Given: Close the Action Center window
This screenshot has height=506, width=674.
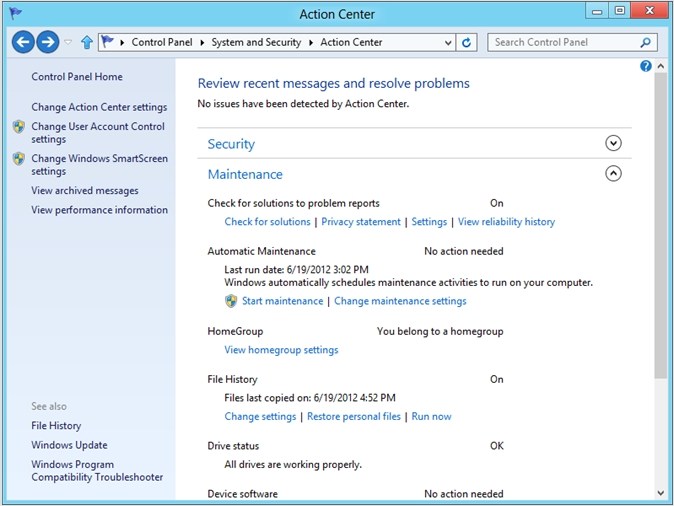Looking at the screenshot, I should click(649, 11).
